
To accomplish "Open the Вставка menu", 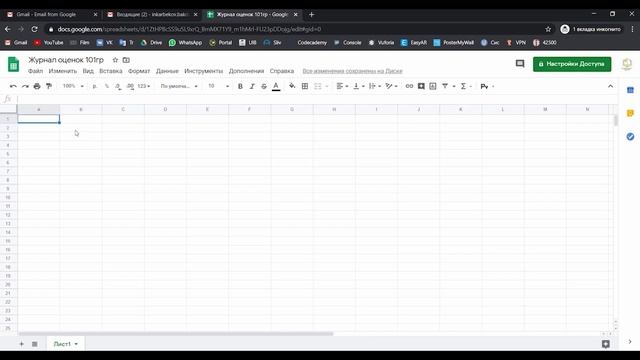I will click(x=111, y=71).
